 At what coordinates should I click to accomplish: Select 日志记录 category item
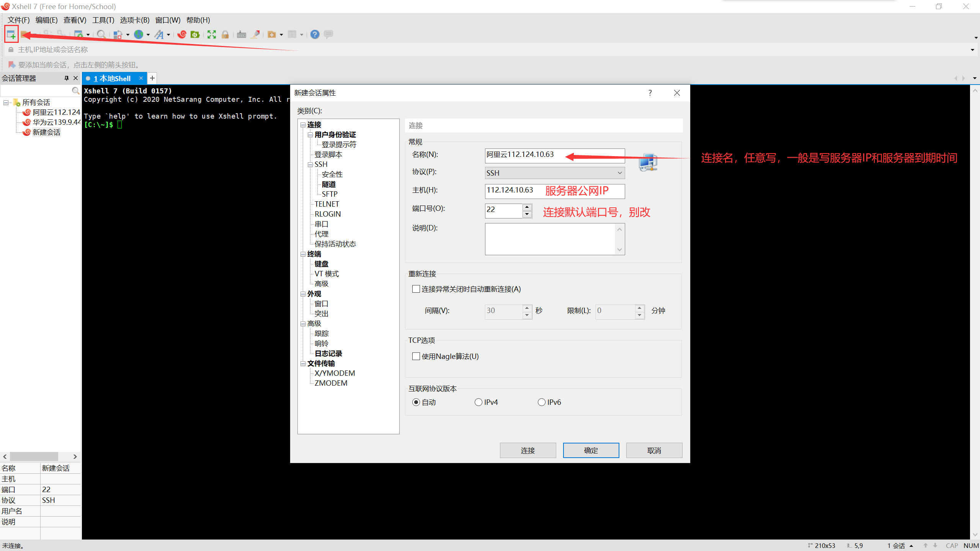coord(328,354)
